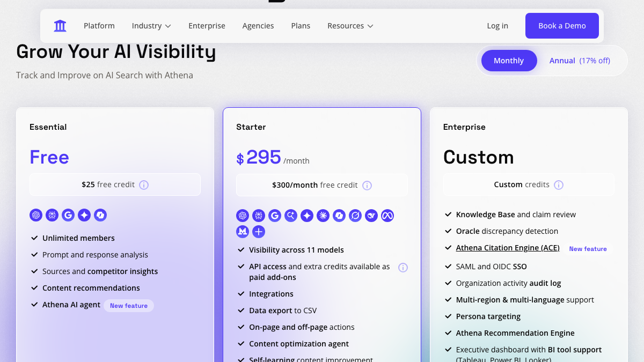The height and width of the screenshot is (362, 644).
Task: Click Perplexity icon in Essential card
Action: coord(52,215)
